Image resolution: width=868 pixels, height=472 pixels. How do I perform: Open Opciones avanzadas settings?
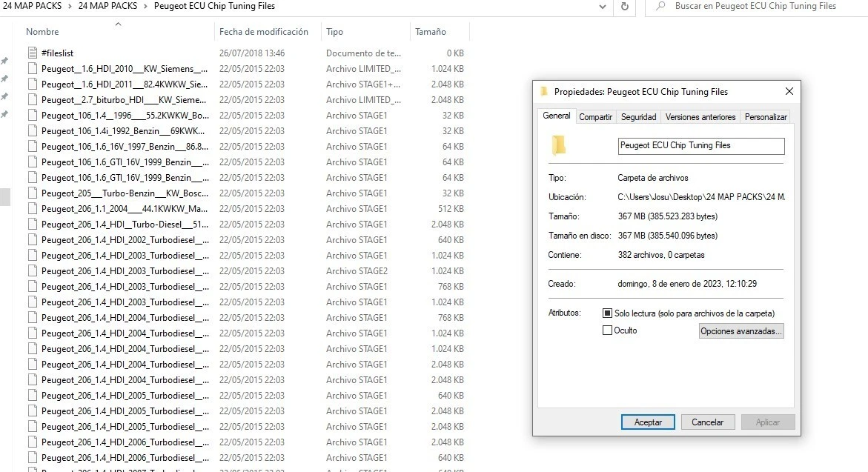tap(741, 331)
